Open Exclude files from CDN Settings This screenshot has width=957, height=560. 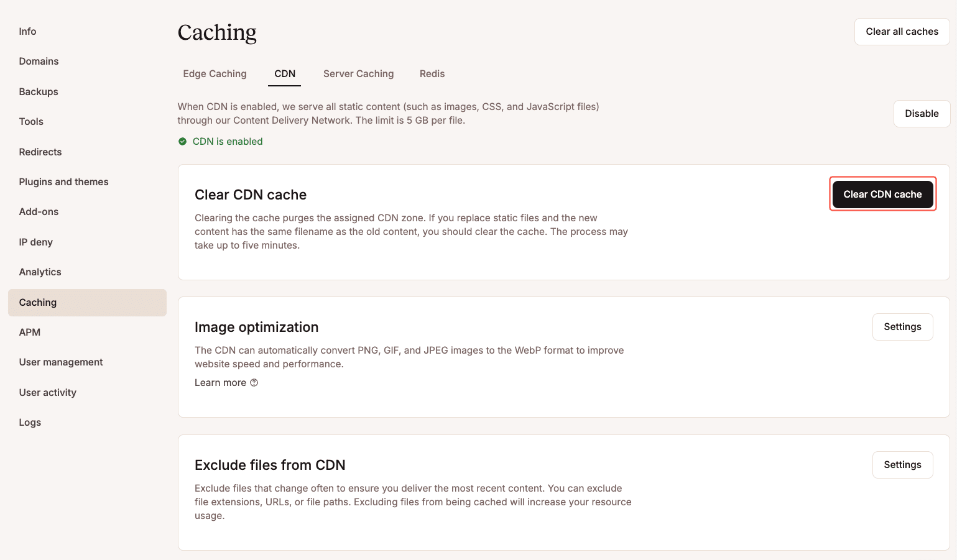[902, 464]
